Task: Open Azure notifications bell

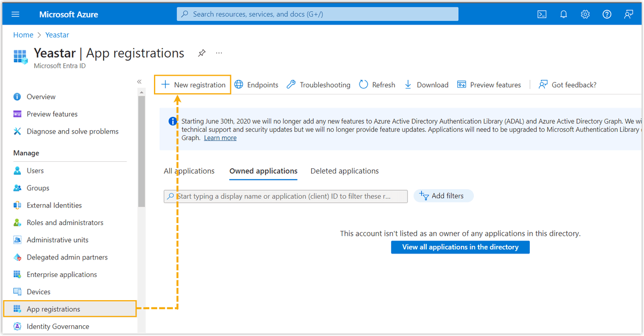Action: (x=563, y=14)
